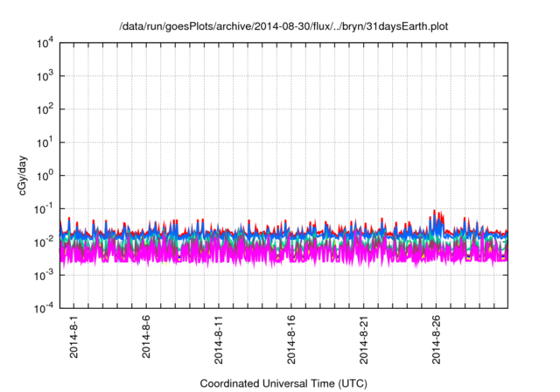
Task: Click the 10^2 y-axis tick label
Action: tap(46, 108)
